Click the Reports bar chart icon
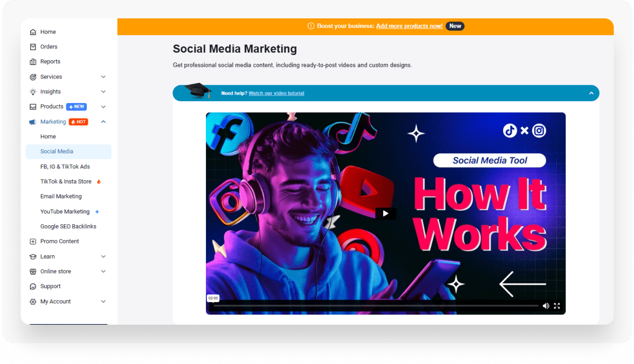634x364 pixels. (x=33, y=62)
